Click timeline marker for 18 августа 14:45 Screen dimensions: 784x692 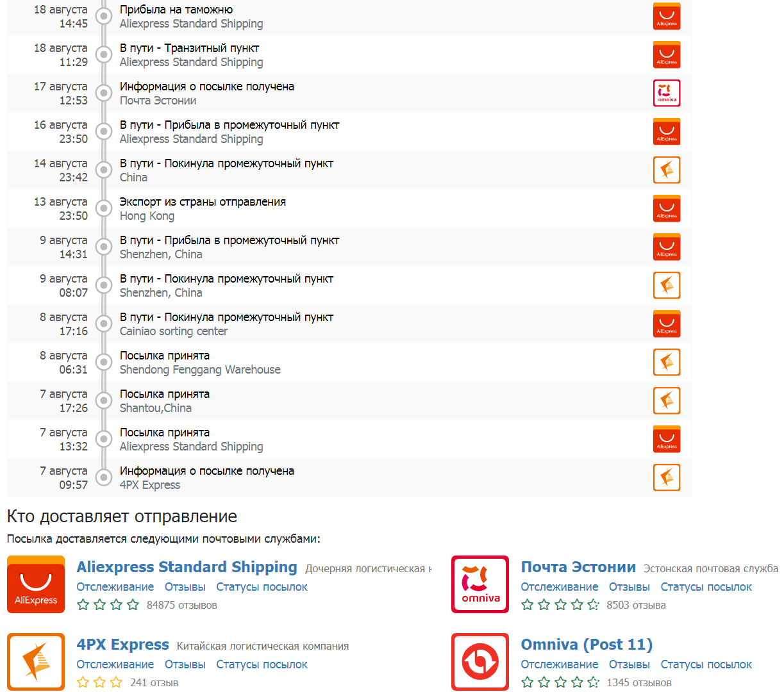[104, 16]
